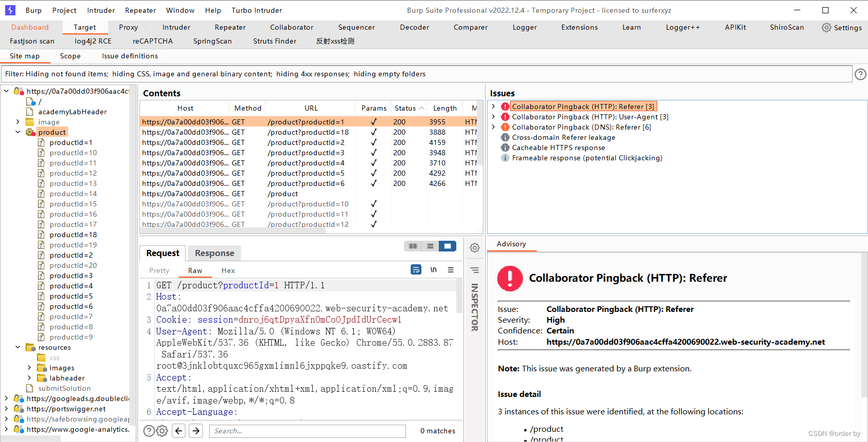Select side-by-side request/response layout icon
Image resolution: width=868 pixels, height=442 pixels.
pyautogui.click(x=413, y=246)
